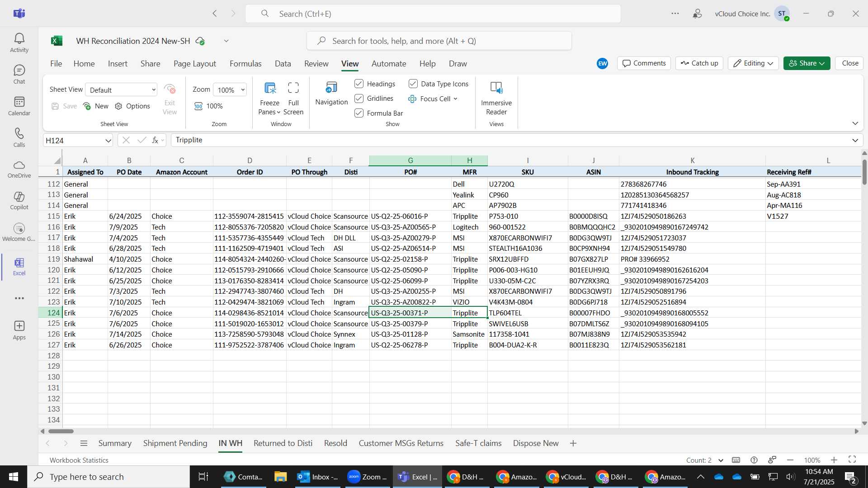Expand status bar Count dropdown
This screenshot has height=488, width=868.
click(721, 460)
